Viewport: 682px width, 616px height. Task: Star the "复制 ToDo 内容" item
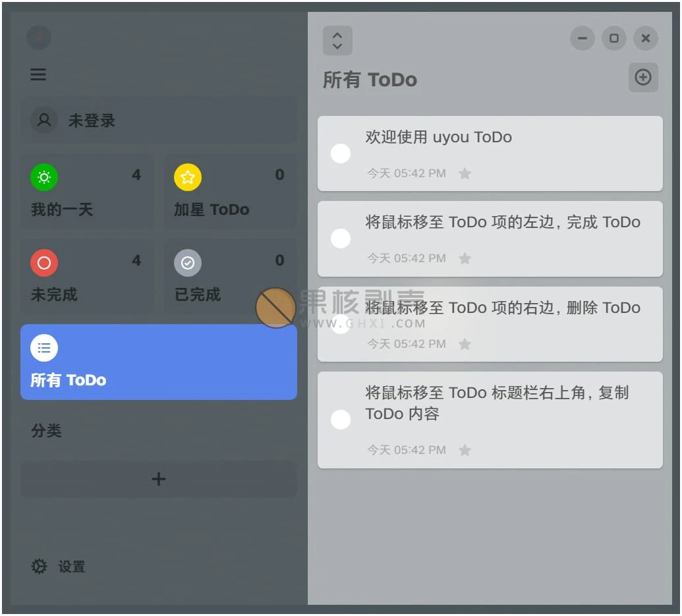click(x=465, y=451)
